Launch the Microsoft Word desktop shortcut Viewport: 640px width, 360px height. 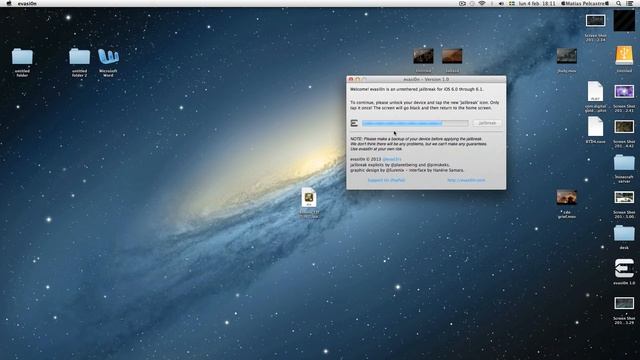click(x=108, y=57)
